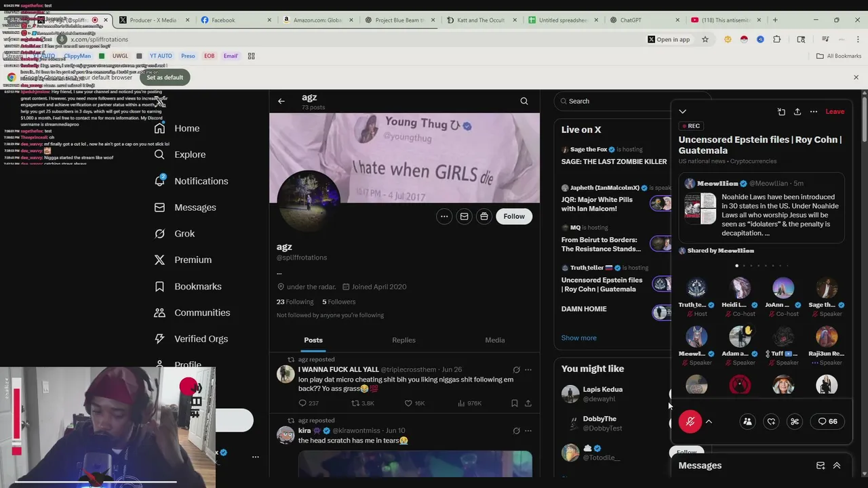Click the page vertical scrollbar
This screenshot has height=488, width=868.
click(x=864, y=283)
